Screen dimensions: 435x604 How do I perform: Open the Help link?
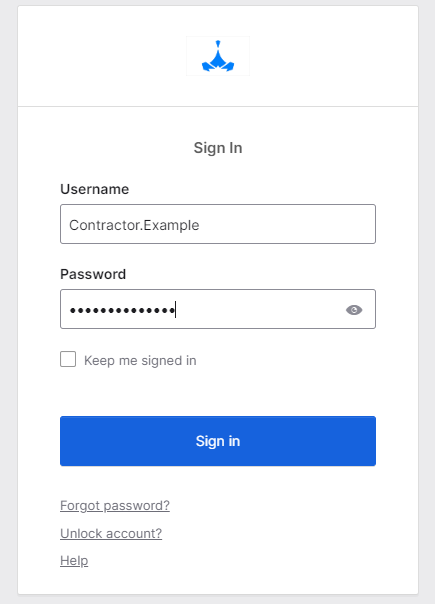[74, 561]
